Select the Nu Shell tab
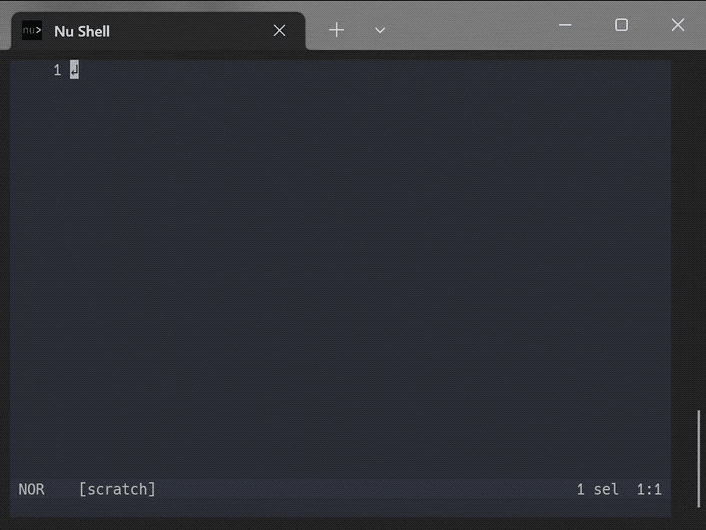 pos(158,31)
